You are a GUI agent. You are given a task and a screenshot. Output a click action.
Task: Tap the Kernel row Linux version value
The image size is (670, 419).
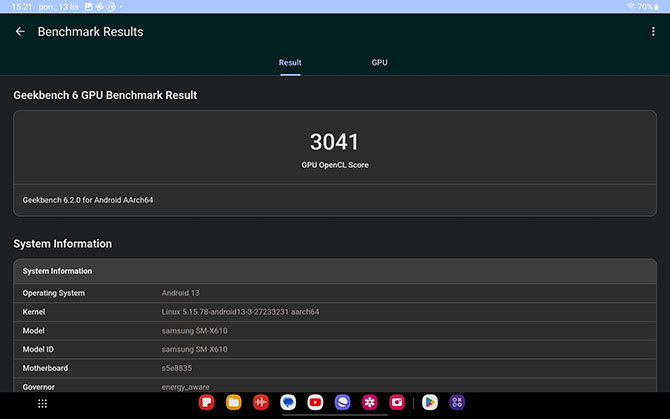(240, 312)
